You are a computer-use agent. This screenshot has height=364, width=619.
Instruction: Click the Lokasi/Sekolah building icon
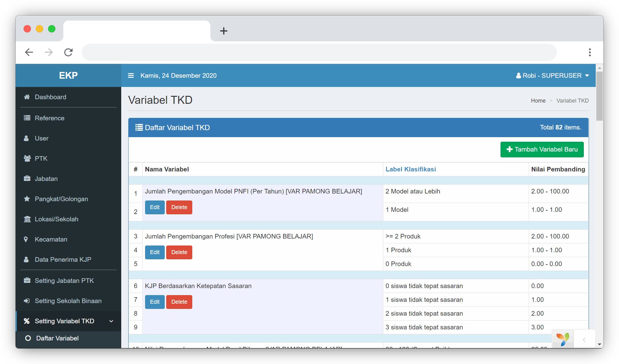27,219
